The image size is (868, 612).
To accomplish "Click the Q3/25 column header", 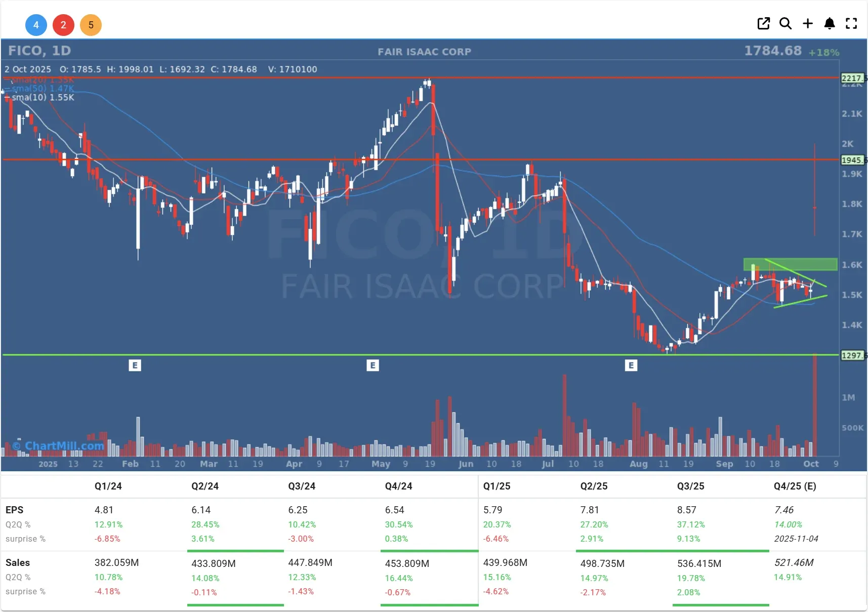I will [690, 486].
